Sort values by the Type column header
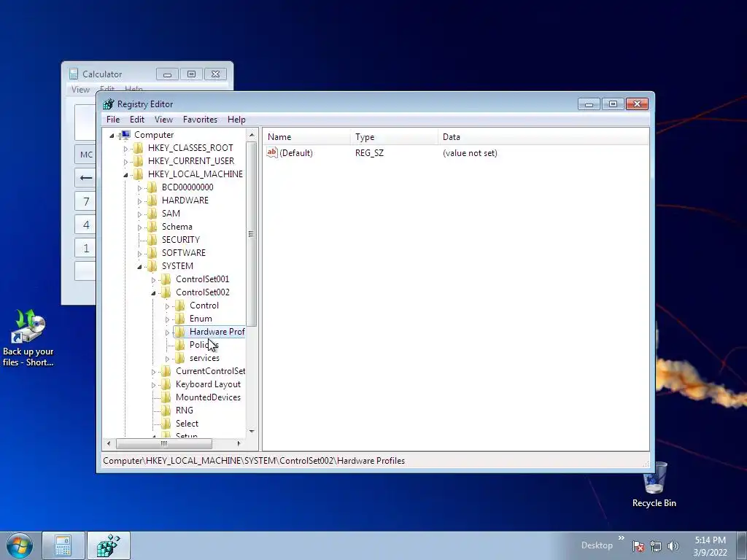The width and height of the screenshot is (747, 560). pos(394,136)
